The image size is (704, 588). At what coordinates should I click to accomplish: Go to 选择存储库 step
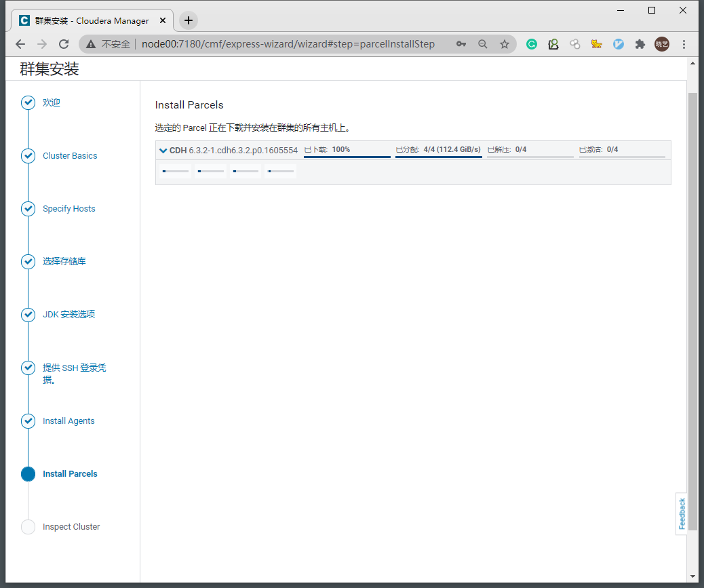point(64,261)
